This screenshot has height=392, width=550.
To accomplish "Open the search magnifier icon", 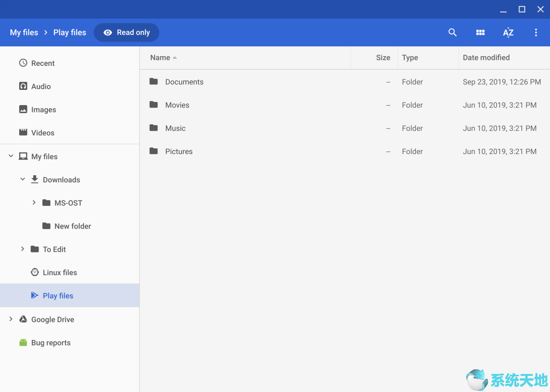I will pos(452,33).
